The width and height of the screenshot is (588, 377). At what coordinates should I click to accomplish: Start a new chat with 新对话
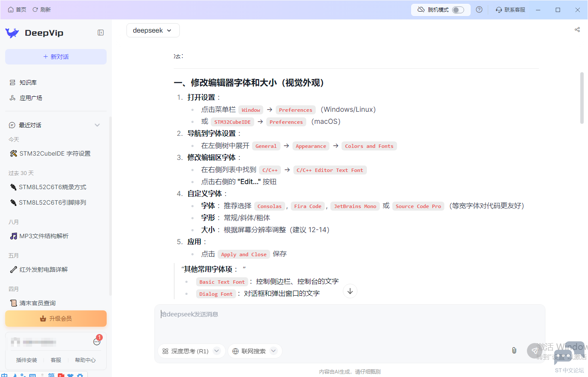(56, 57)
